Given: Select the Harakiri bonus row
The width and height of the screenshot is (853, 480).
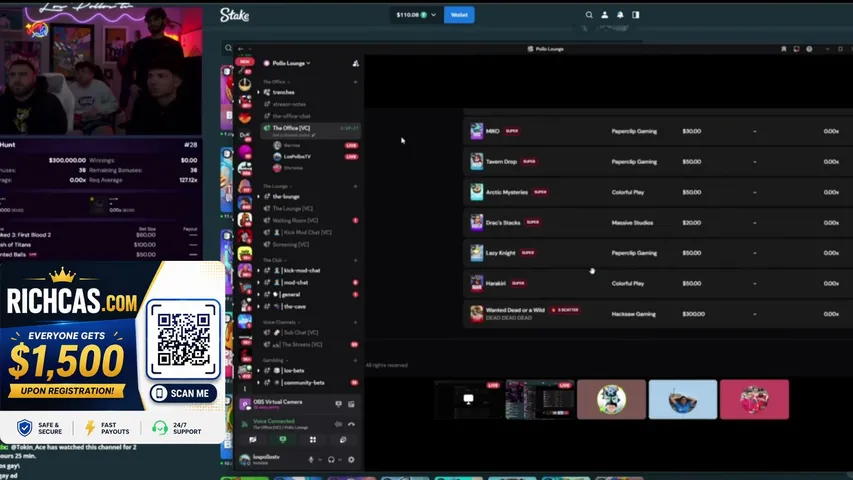Looking at the screenshot, I should click(658, 284).
